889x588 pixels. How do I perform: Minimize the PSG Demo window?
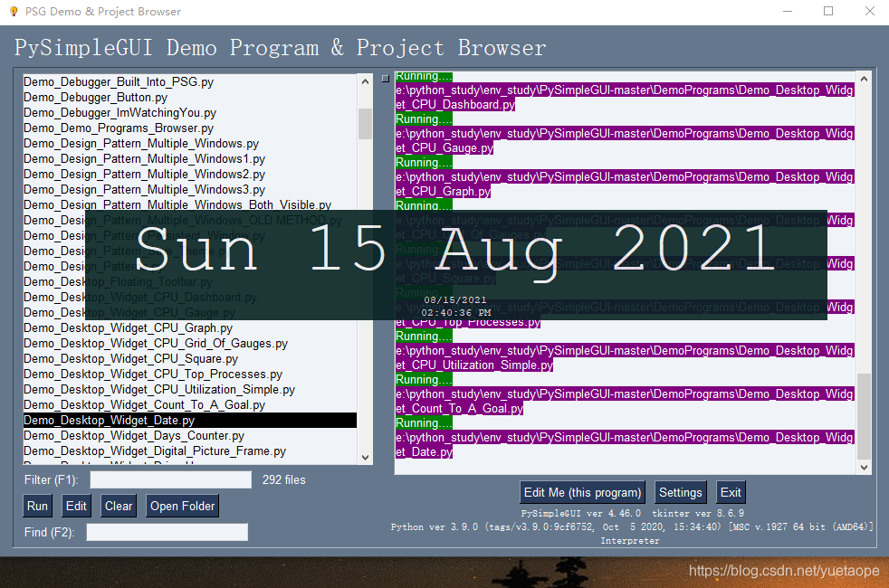[788, 12]
